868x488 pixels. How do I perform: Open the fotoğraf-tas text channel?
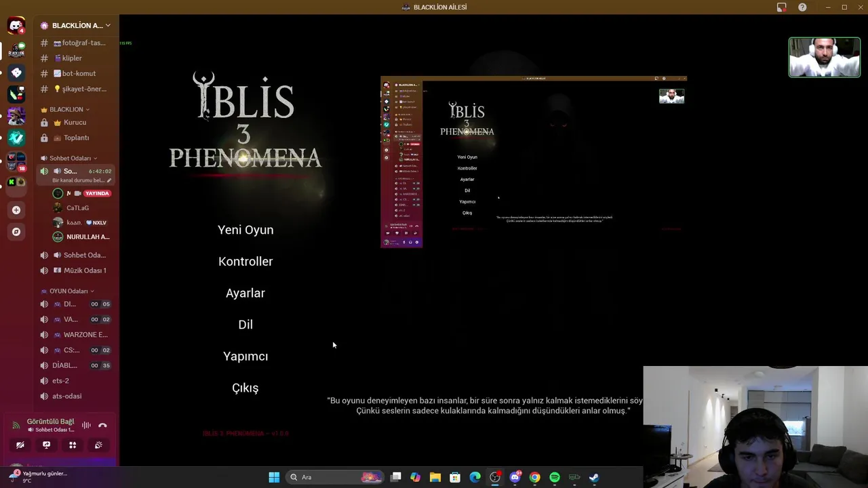(76, 43)
